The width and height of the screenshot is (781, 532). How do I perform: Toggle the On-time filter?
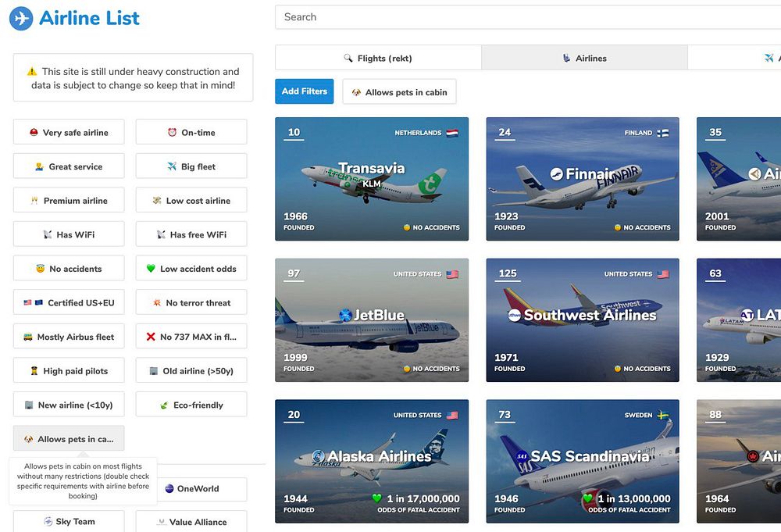pyautogui.click(x=191, y=132)
